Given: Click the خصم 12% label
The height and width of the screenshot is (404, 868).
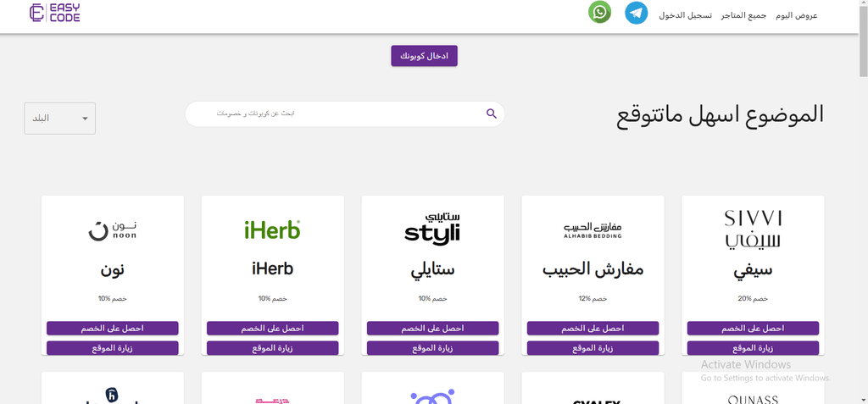Looking at the screenshot, I should point(593,299).
